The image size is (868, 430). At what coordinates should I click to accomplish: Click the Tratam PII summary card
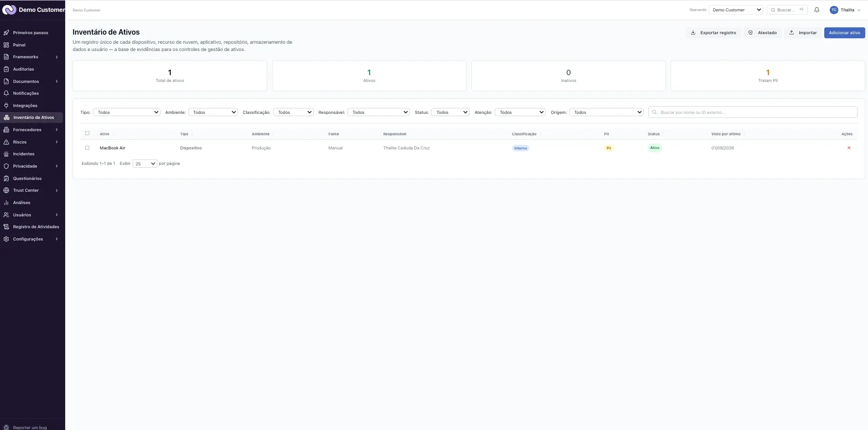tap(768, 76)
